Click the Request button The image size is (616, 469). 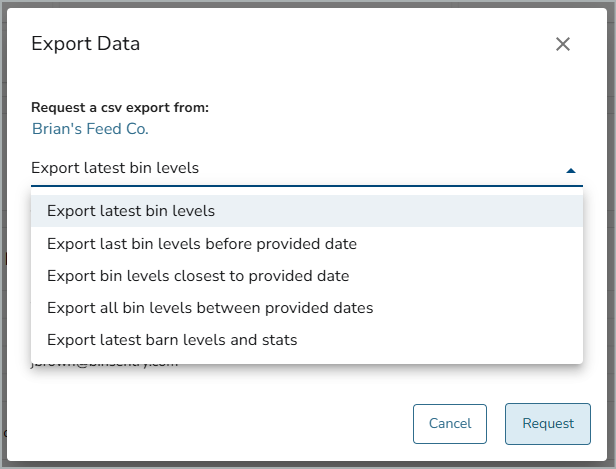pyautogui.click(x=547, y=423)
